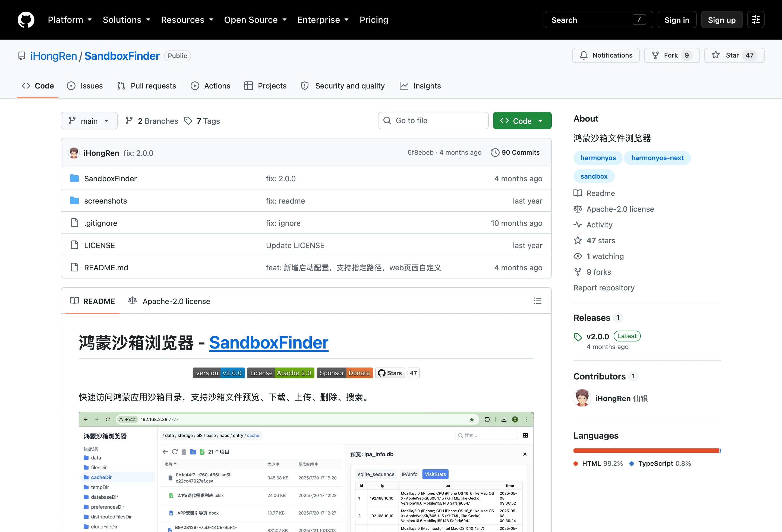Open Readme link in About sidebar
782x532 pixels.
click(x=594, y=193)
